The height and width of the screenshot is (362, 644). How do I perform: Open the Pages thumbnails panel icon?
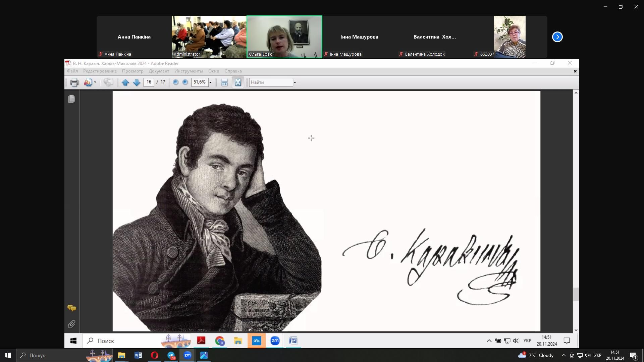click(x=71, y=99)
